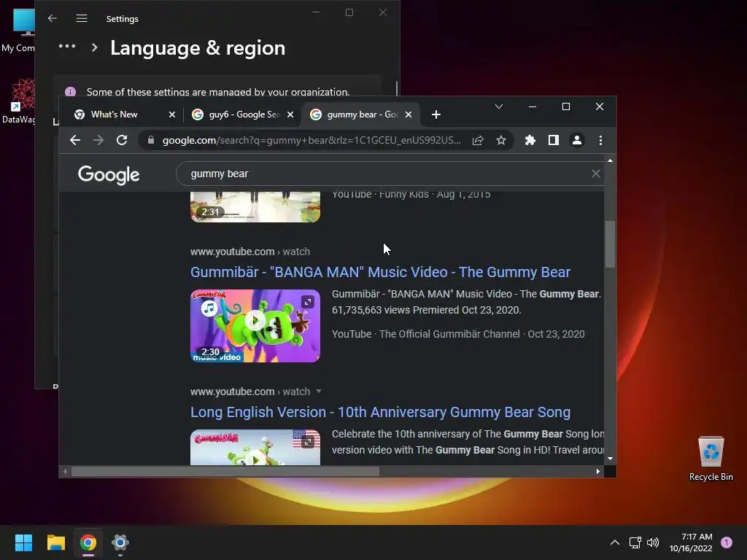Viewport: 747px width, 560px height.
Task: Open BANGA MAN Music Video result link
Action: click(x=380, y=272)
